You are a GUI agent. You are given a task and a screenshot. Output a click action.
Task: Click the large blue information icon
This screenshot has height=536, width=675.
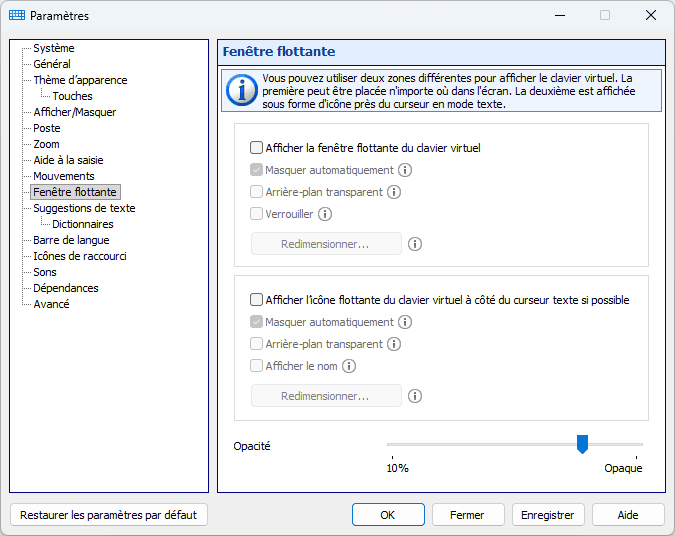242,90
